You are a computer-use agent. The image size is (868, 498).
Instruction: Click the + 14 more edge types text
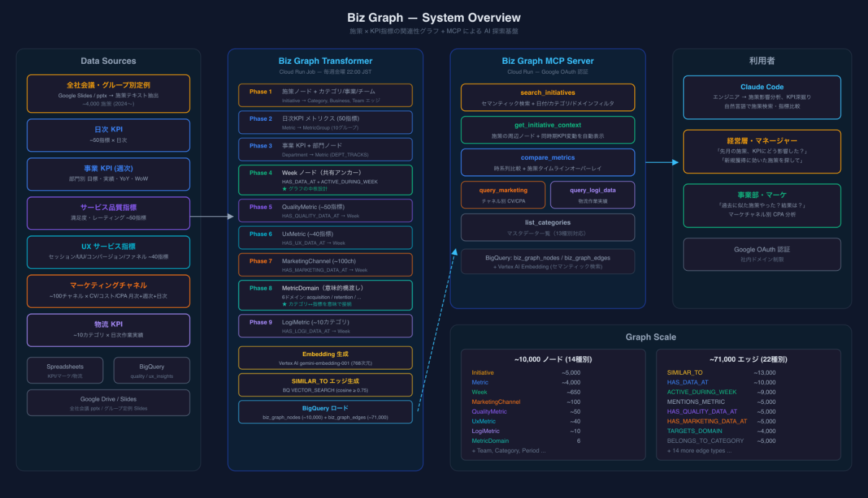click(x=699, y=450)
